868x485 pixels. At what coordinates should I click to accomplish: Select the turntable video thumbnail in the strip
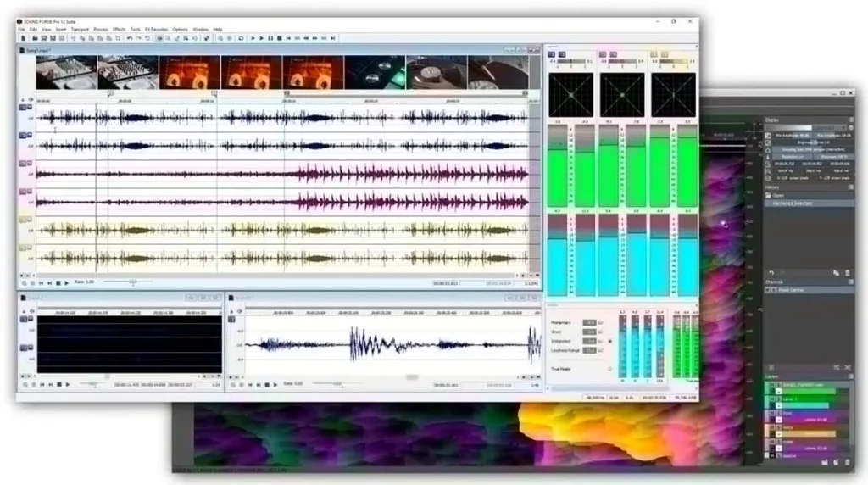(437, 72)
